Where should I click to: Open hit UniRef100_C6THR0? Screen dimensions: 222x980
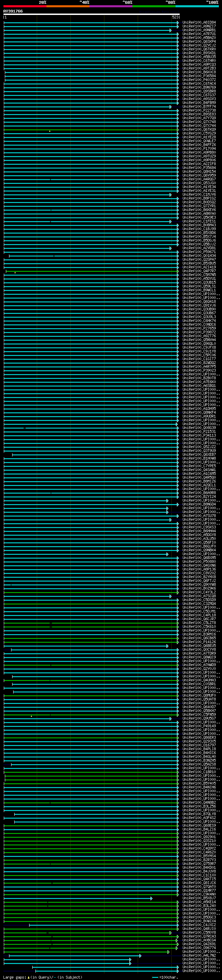point(199,60)
